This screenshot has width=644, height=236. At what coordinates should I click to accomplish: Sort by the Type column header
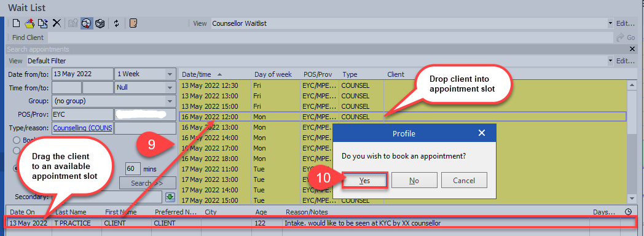(x=361, y=74)
